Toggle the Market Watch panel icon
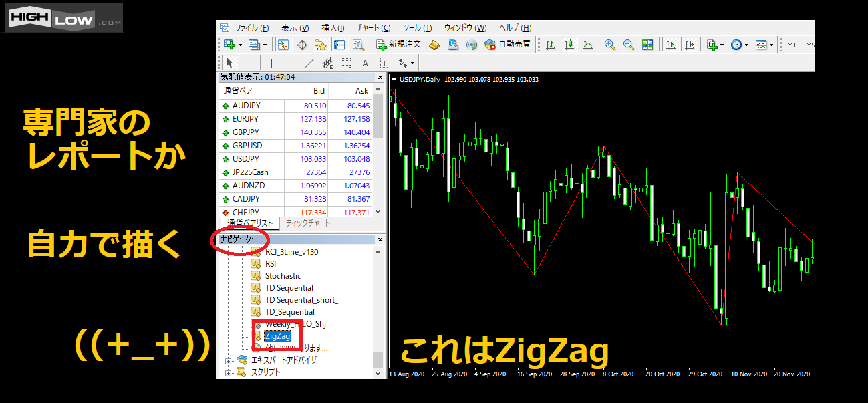The height and width of the screenshot is (403, 868). pyautogui.click(x=283, y=45)
